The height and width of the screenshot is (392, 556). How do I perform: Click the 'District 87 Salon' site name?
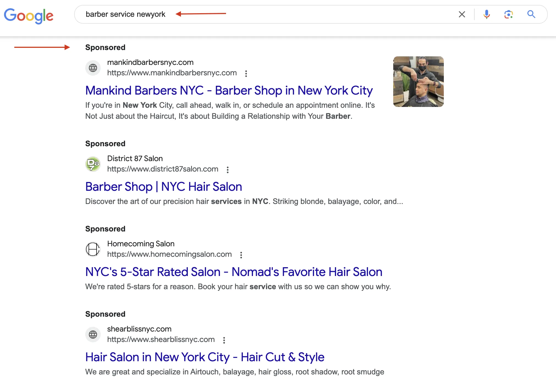135,159
